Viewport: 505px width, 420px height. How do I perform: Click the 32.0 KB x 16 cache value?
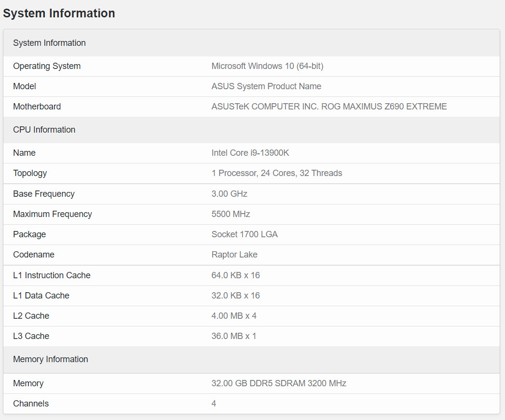point(235,296)
